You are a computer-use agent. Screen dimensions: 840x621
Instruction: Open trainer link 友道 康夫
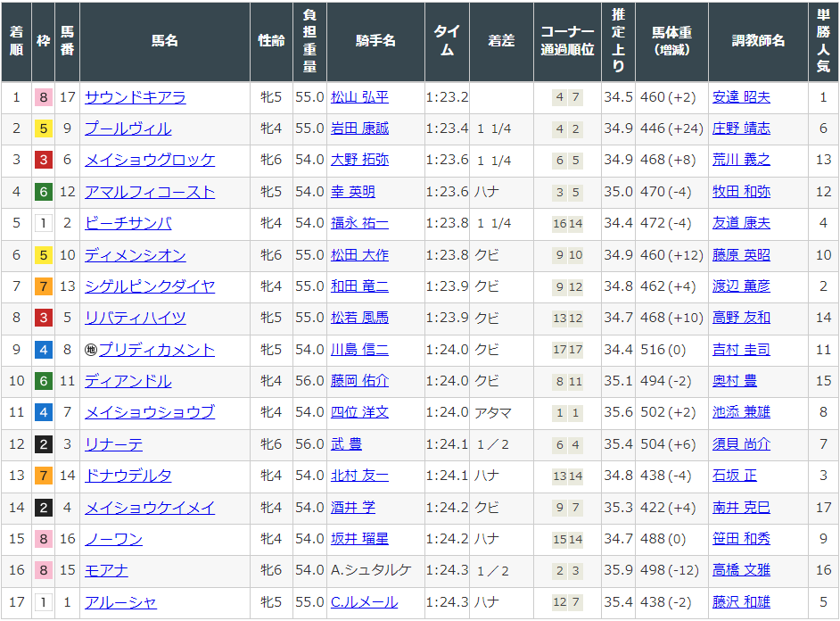(741, 223)
